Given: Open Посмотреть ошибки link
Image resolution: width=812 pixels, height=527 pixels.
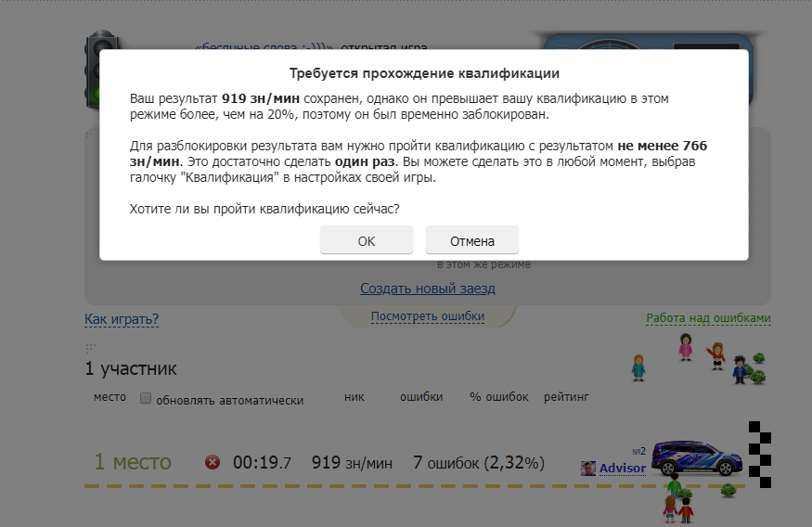Looking at the screenshot, I should pyautogui.click(x=428, y=315).
